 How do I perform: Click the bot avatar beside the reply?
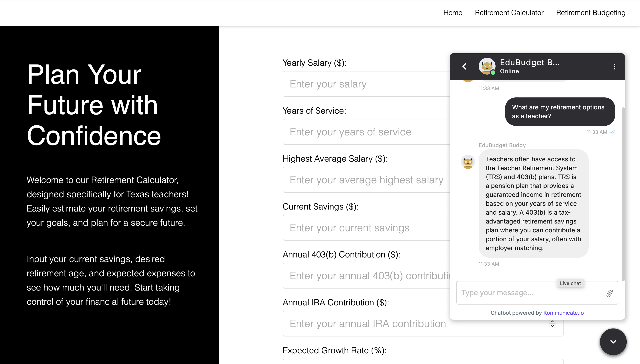(468, 162)
